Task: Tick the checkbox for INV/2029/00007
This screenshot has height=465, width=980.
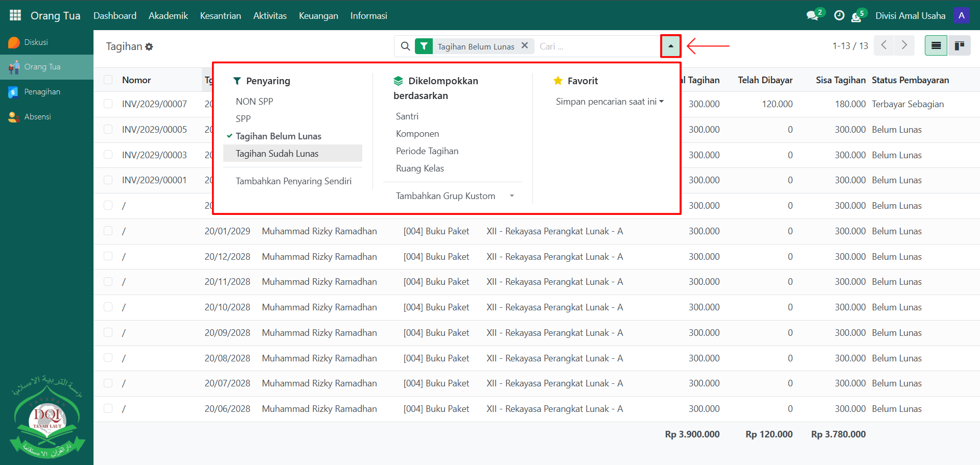Action: (x=108, y=104)
